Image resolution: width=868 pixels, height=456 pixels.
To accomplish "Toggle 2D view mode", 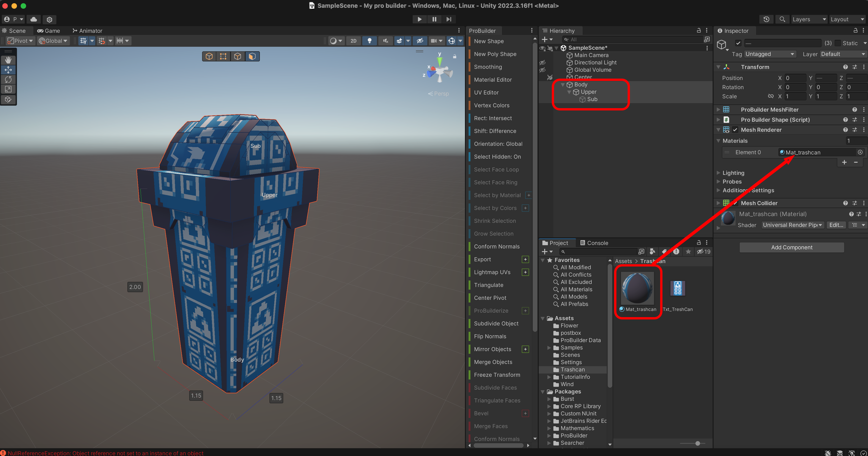I will [x=353, y=41].
